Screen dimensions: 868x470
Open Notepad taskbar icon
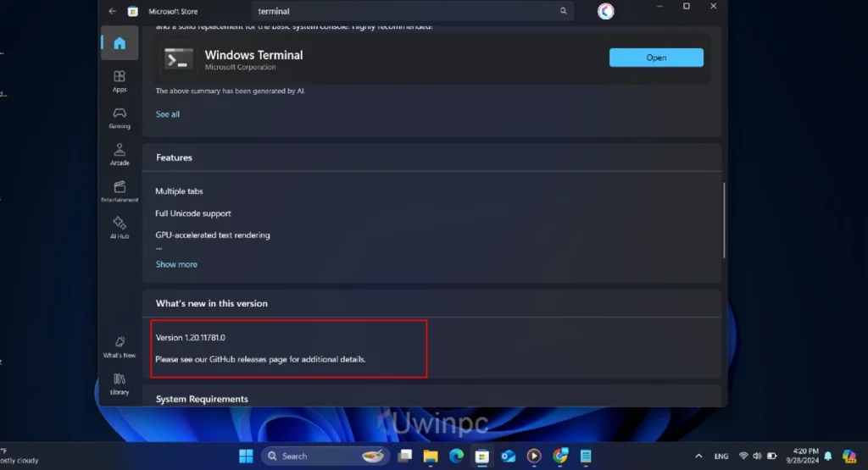[586, 456]
